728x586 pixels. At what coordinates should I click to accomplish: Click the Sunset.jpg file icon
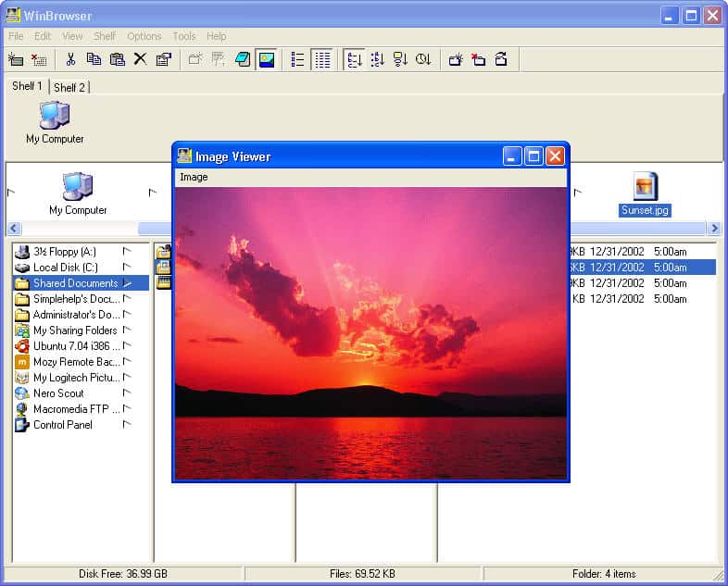pyautogui.click(x=645, y=186)
